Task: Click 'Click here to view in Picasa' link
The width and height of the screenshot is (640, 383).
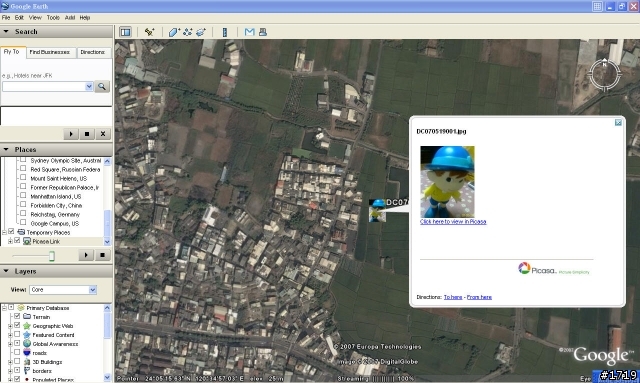Action: (x=453, y=222)
